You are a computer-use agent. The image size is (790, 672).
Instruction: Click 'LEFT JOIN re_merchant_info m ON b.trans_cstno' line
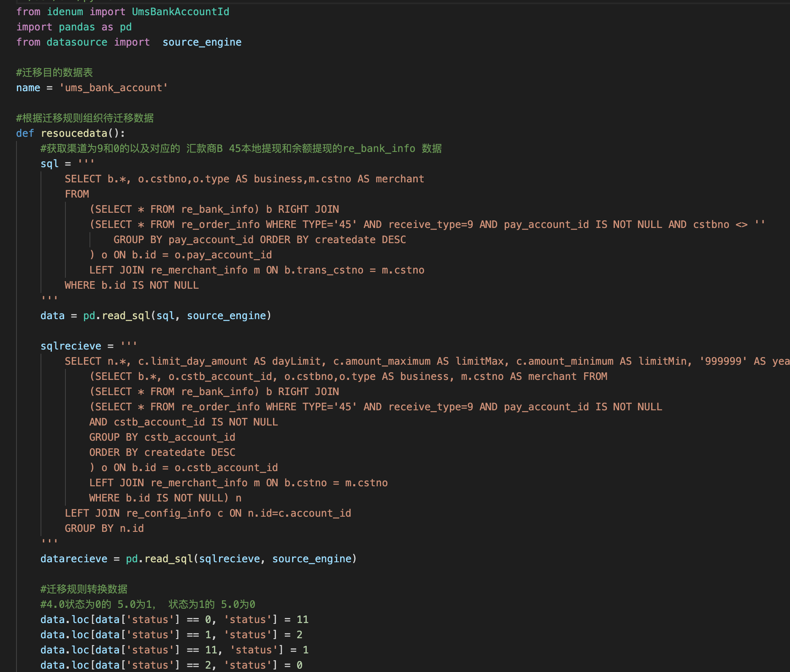tap(257, 270)
